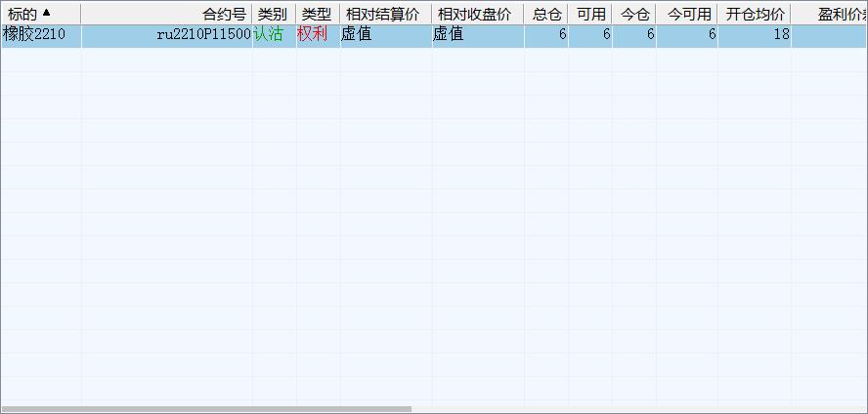Click the green 认沽 cell
The height and width of the screenshot is (414, 868).
[274, 35]
